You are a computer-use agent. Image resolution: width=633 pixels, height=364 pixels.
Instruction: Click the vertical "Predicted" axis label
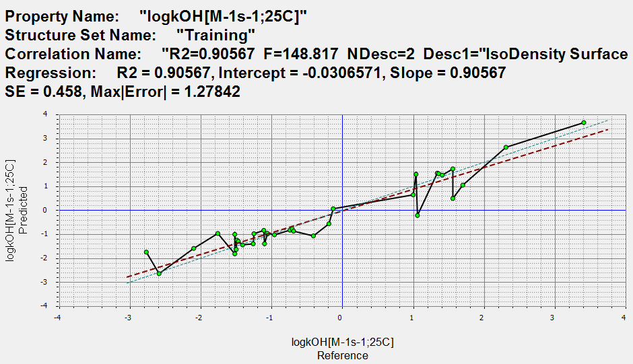[23, 210]
